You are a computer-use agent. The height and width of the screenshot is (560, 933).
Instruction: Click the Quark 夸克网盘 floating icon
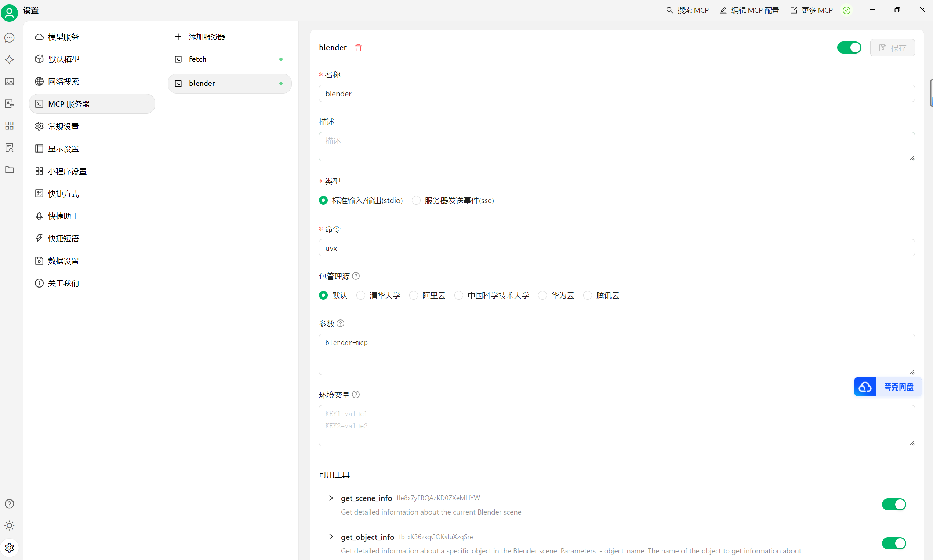pyautogui.click(x=865, y=387)
